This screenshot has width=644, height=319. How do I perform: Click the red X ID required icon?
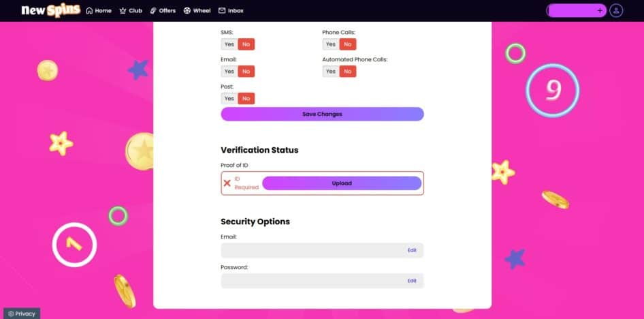[227, 183]
